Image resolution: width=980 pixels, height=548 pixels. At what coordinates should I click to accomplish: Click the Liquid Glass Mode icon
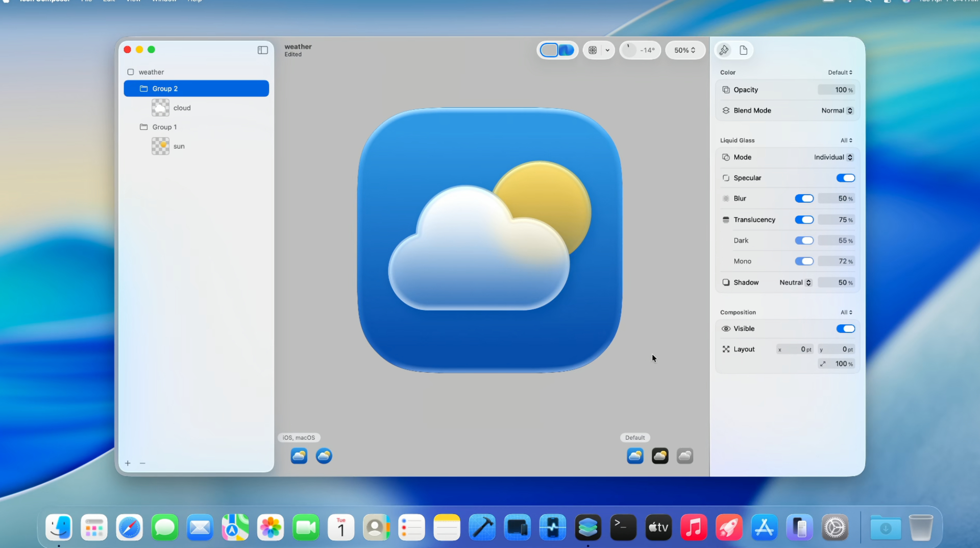click(726, 157)
